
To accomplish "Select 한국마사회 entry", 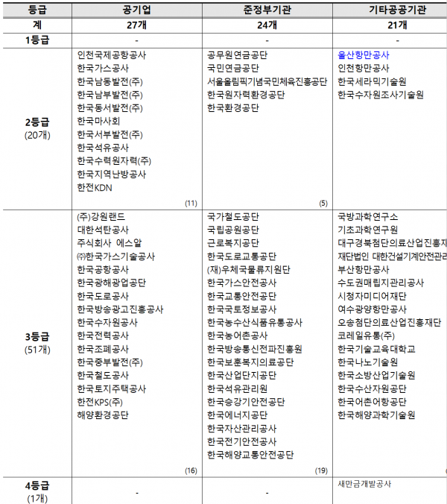I will coord(98,122).
